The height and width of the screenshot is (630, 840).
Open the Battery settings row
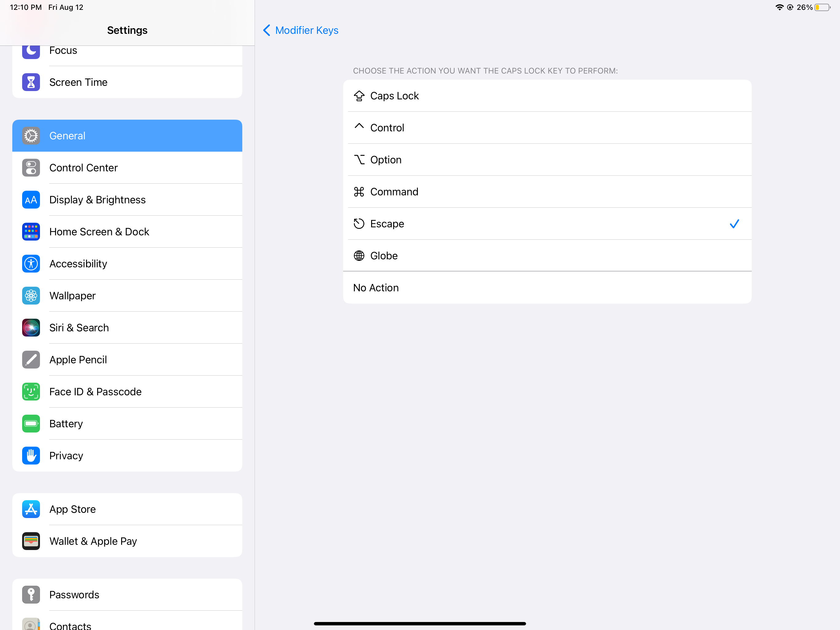(x=66, y=423)
